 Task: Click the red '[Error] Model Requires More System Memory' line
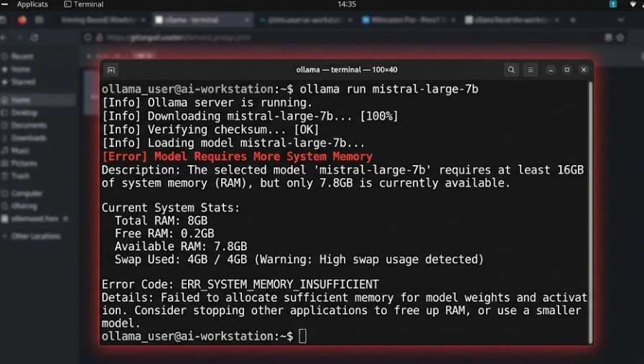(238, 157)
